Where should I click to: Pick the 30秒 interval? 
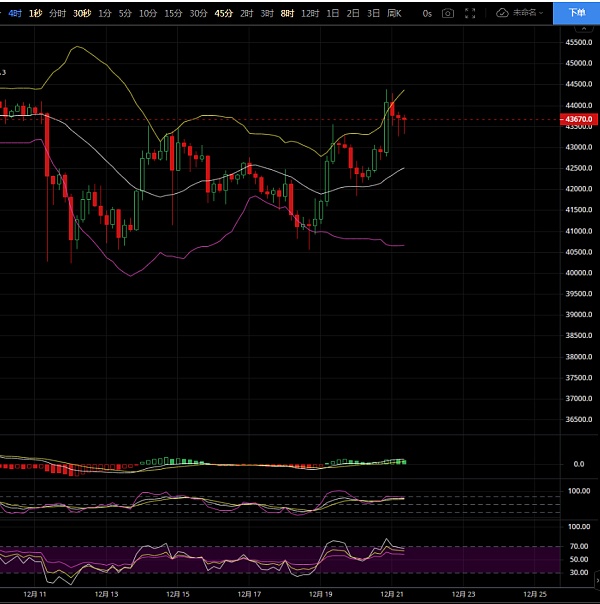[81, 13]
